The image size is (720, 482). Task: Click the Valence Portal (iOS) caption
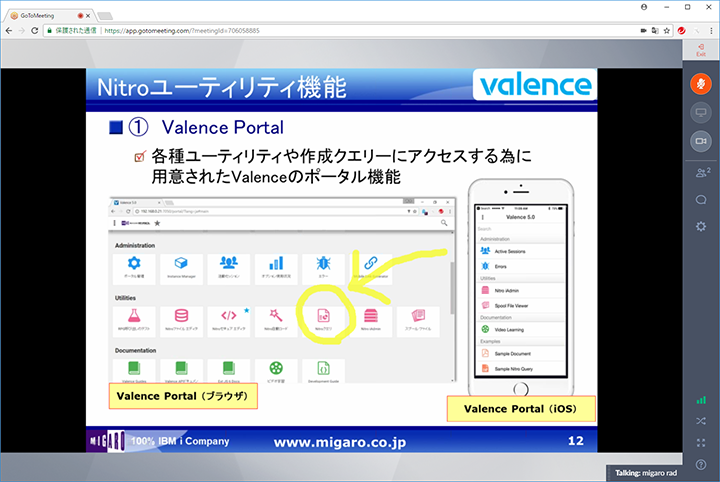click(x=521, y=409)
